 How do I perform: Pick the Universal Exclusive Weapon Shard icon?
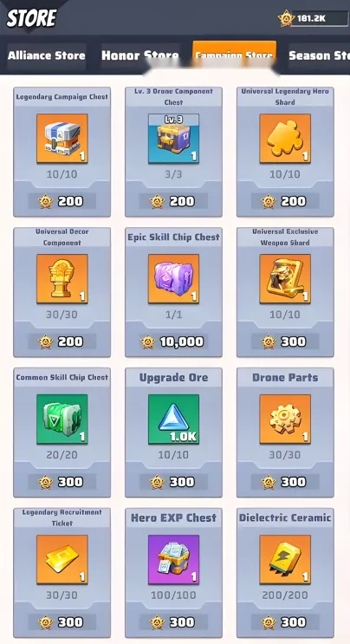tap(285, 279)
